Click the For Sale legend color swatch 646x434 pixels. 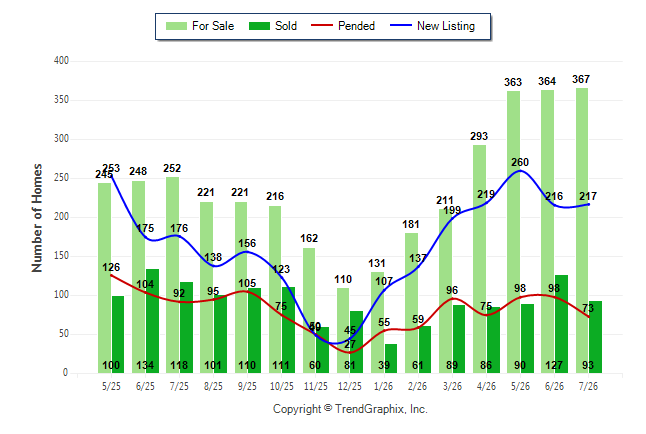tap(176, 26)
